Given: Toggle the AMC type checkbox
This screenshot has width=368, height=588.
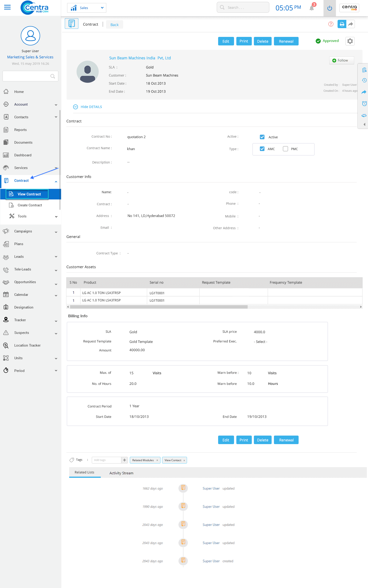Looking at the screenshot, I should pos(262,149).
